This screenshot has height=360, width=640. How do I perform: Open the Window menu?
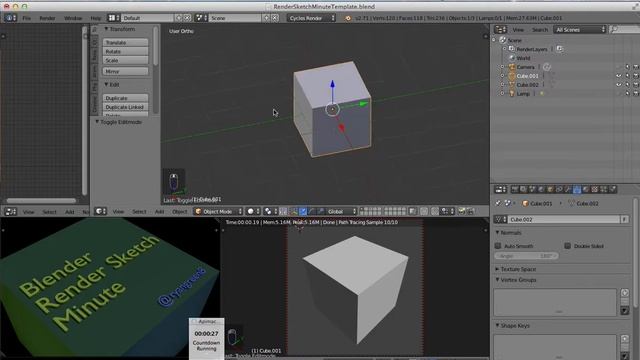73,18
